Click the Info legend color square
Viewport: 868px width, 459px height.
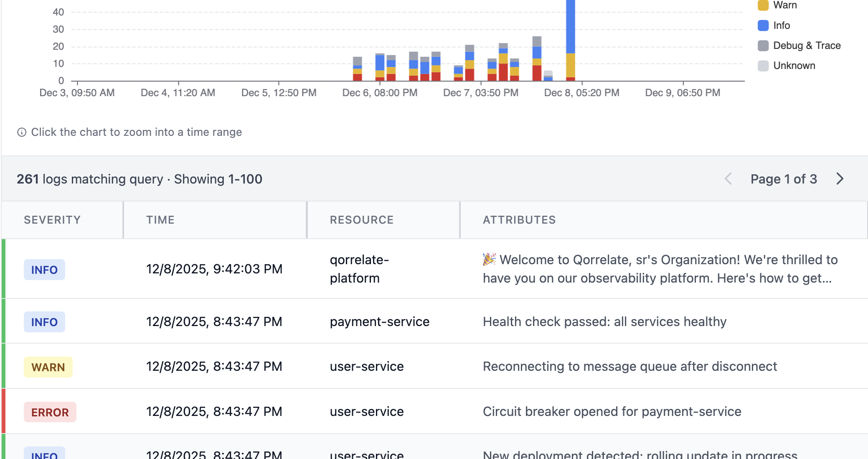pos(763,25)
